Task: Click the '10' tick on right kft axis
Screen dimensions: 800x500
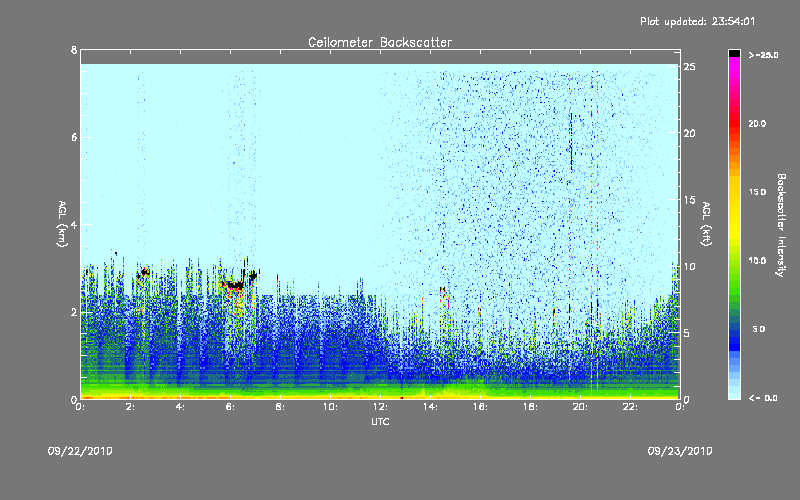Action: tap(690, 266)
